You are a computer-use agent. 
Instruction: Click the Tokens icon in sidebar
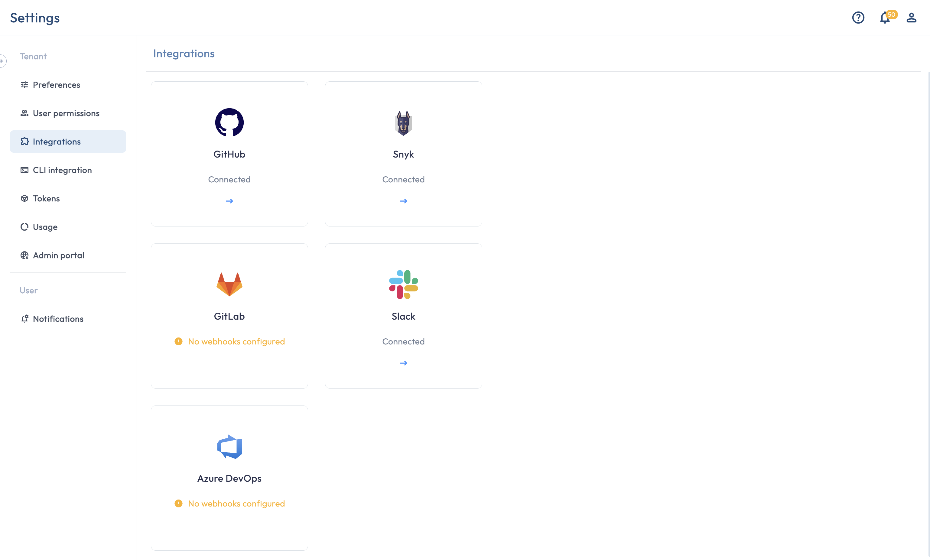24,198
